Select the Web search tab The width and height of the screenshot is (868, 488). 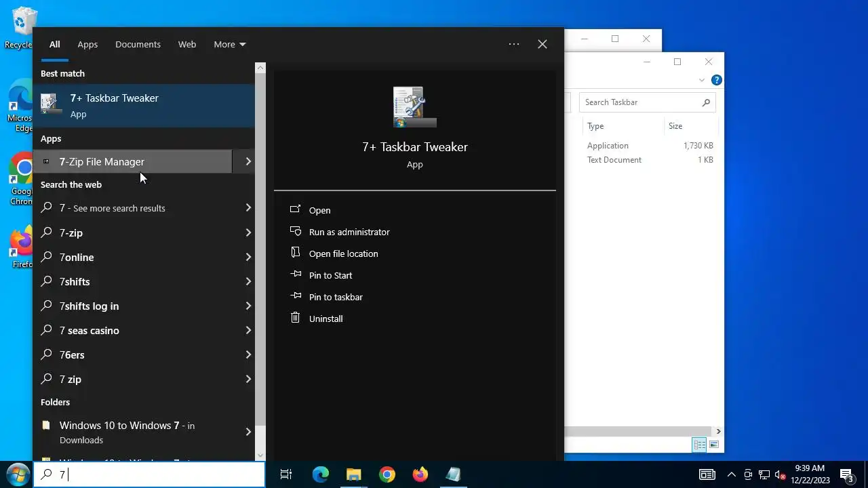click(x=187, y=44)
